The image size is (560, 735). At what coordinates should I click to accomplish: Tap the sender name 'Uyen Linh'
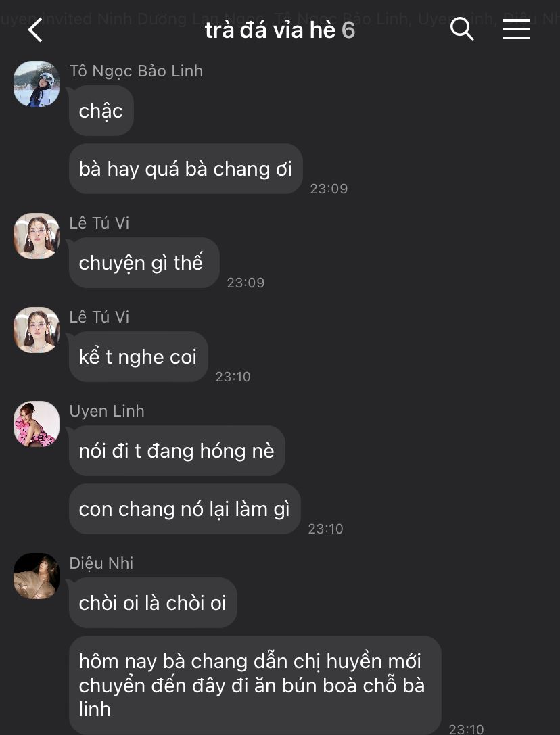click(x=107, y=411)
